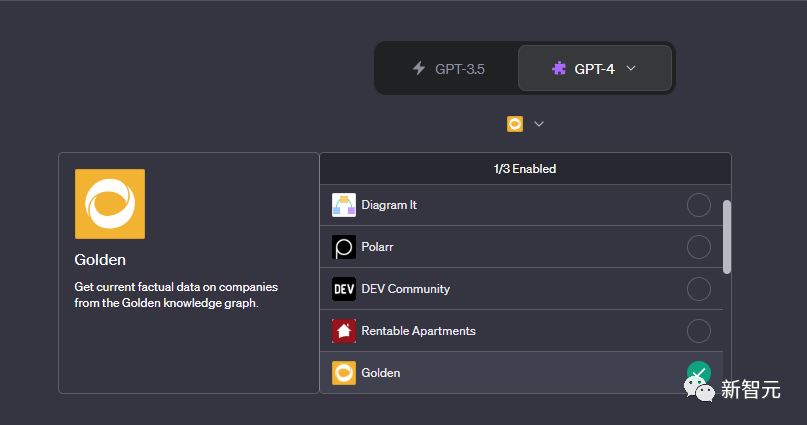Select the GPT-4 model tab
This screenshot has width=807, height=425.
594,69
